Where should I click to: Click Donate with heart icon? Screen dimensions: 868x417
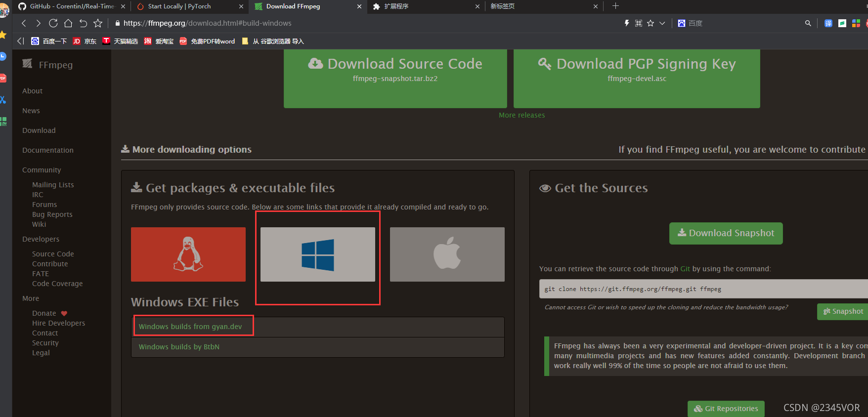click(x=49, y=313)
